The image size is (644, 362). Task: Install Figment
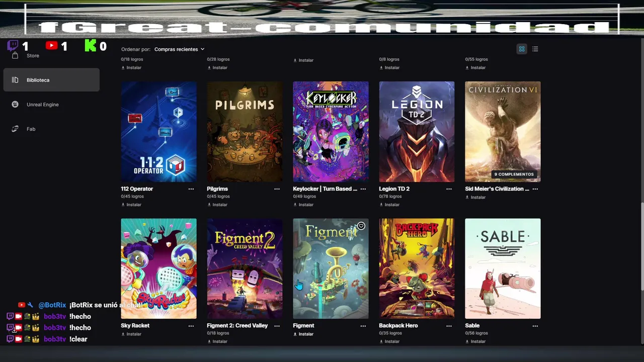click(303, 334)
